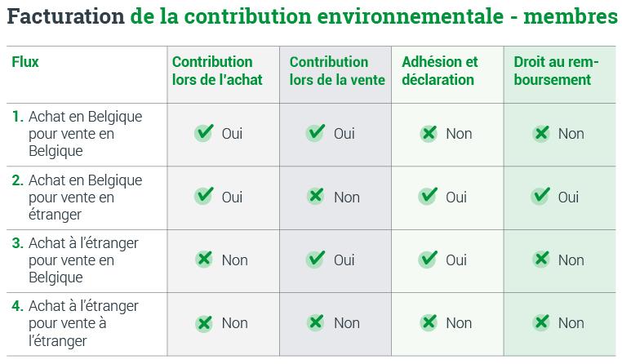Viewport: 622px width, 364px height.
Task: Select the 'Adhésion et déclaration' column header
Action: point(440,71)
